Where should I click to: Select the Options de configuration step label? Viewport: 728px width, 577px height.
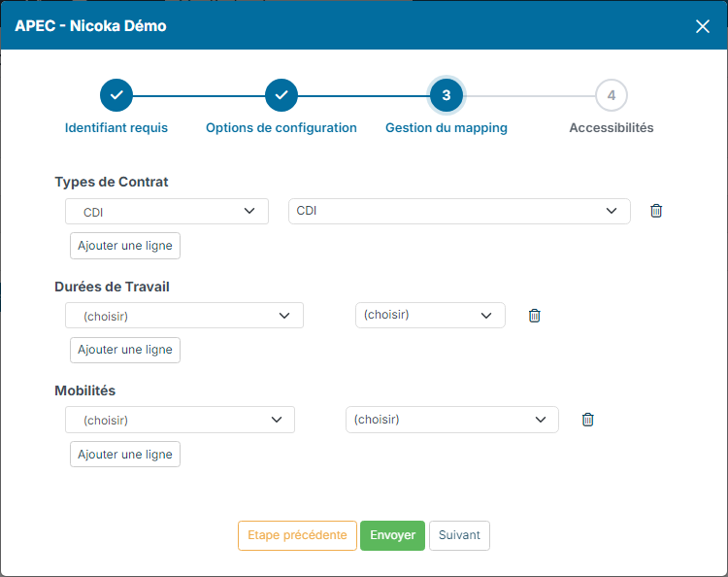tap(281, 128)
